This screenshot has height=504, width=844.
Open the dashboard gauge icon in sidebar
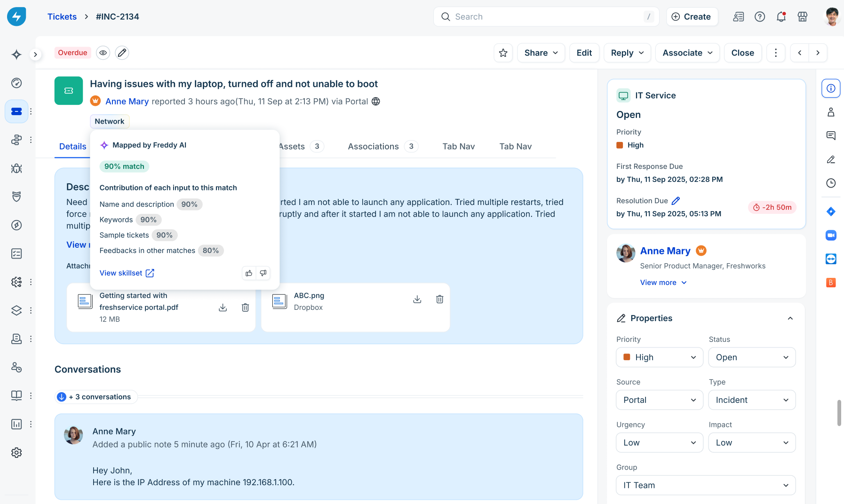click(16, 83)
